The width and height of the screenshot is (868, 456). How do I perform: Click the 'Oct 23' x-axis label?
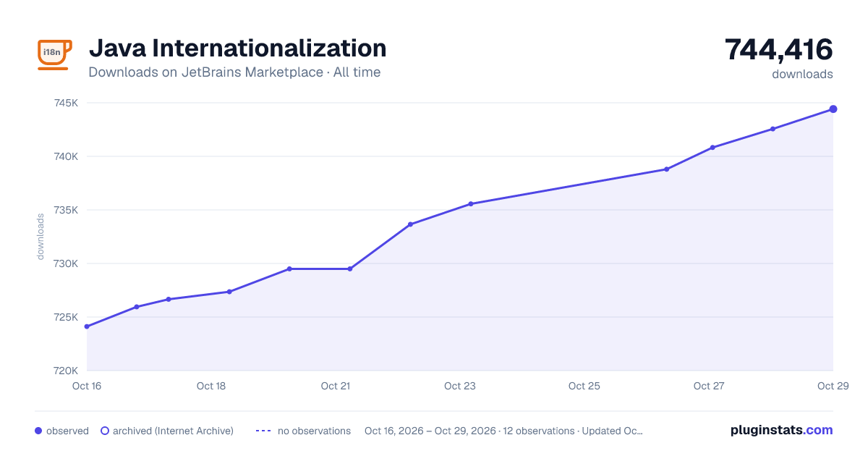460,386
